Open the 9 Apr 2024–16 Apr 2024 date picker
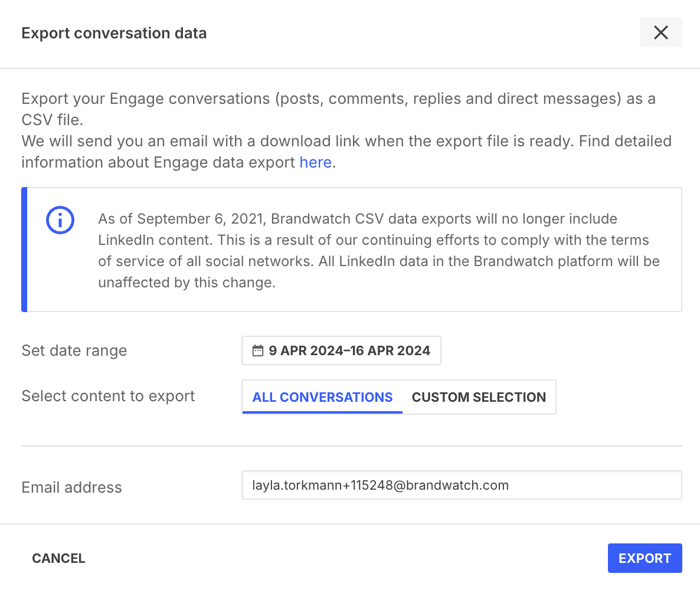 pyautogui.click(x=341, y=350)
